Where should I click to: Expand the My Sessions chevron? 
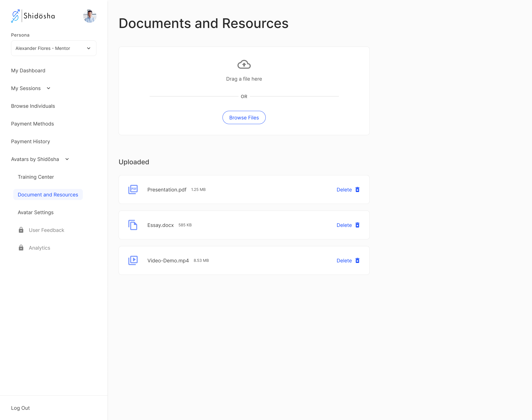(x=48, y=88)
